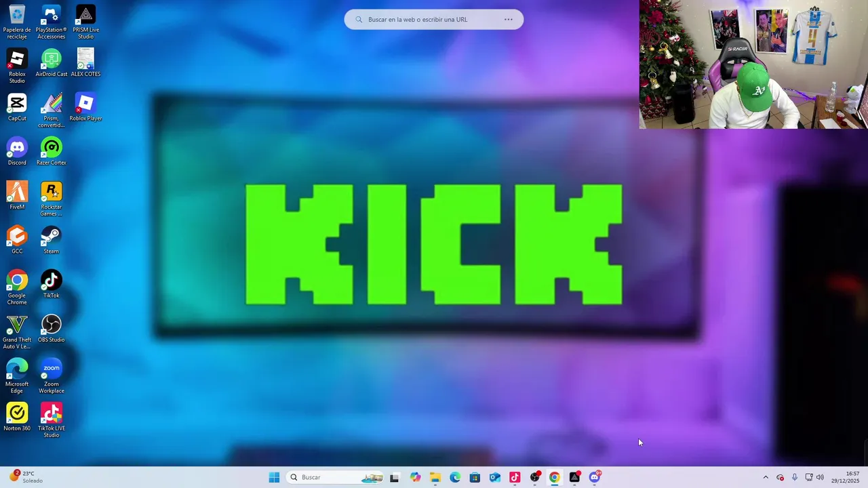
Task: Open the weather widget showing 23°C Soleado
Action: tap(26, 477)
